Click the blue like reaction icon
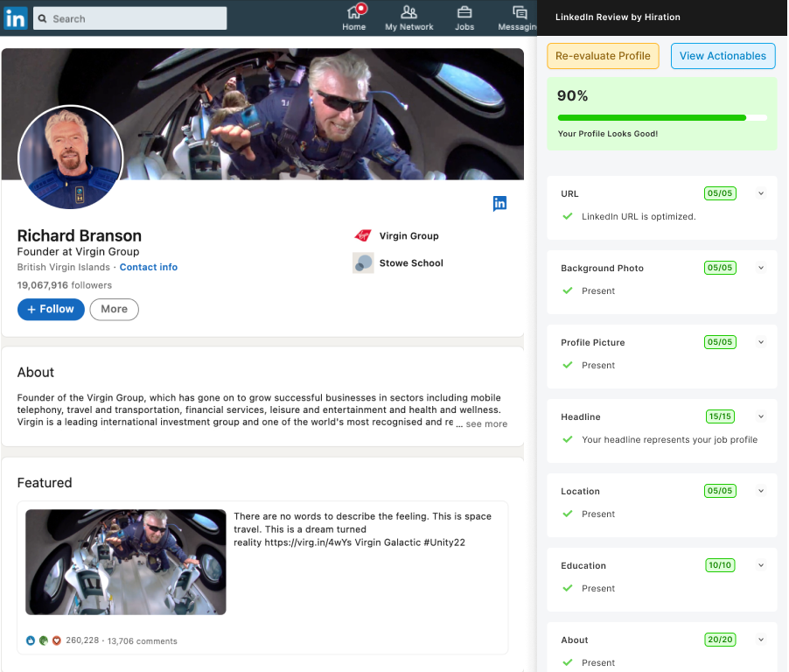This screenshot has height=672, width=789. pos(31,640)
